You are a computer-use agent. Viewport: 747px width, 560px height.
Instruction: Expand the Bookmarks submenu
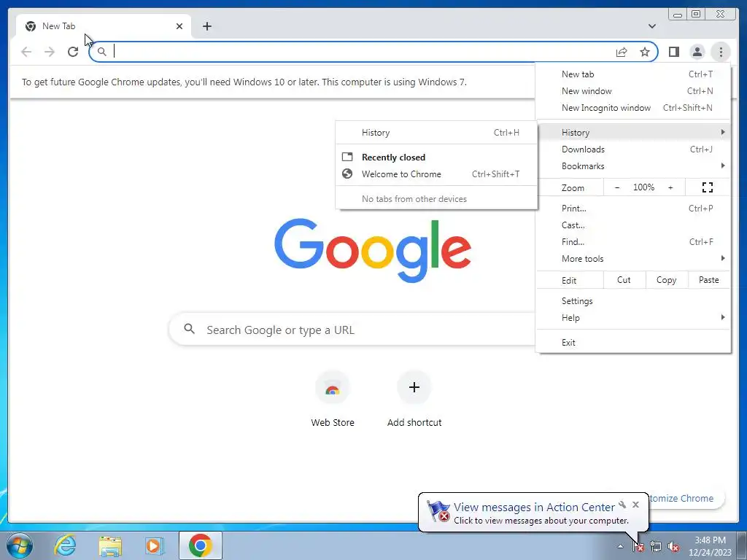point(633,166)
